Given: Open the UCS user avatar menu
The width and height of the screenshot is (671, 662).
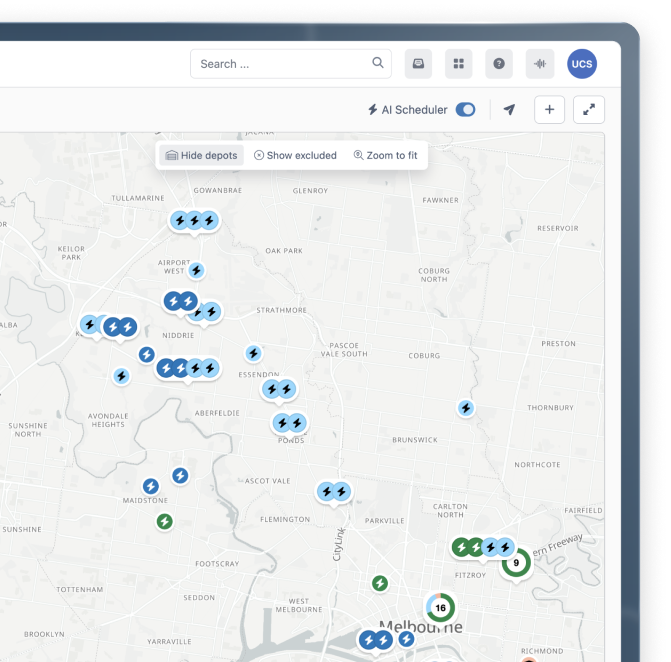Looking at the screenshot, I should tap(582, 64).
